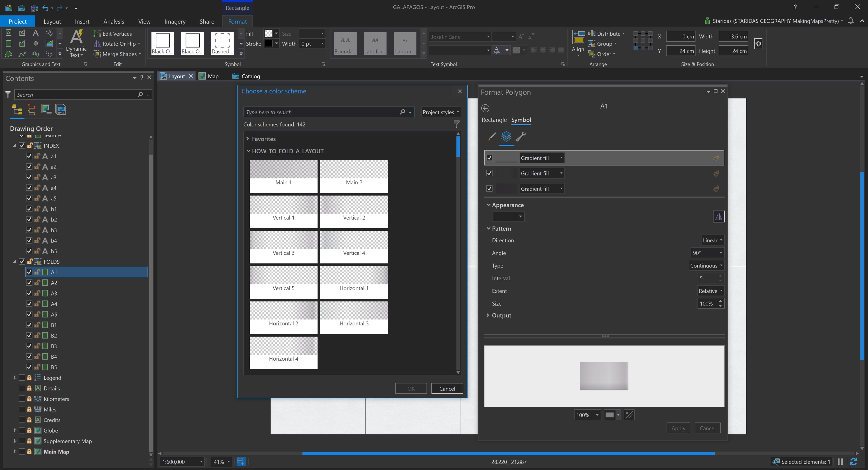Select the Main 1 color scheme thumbnail
Viewport: 868px width, 470px height.
pos(283,176)
